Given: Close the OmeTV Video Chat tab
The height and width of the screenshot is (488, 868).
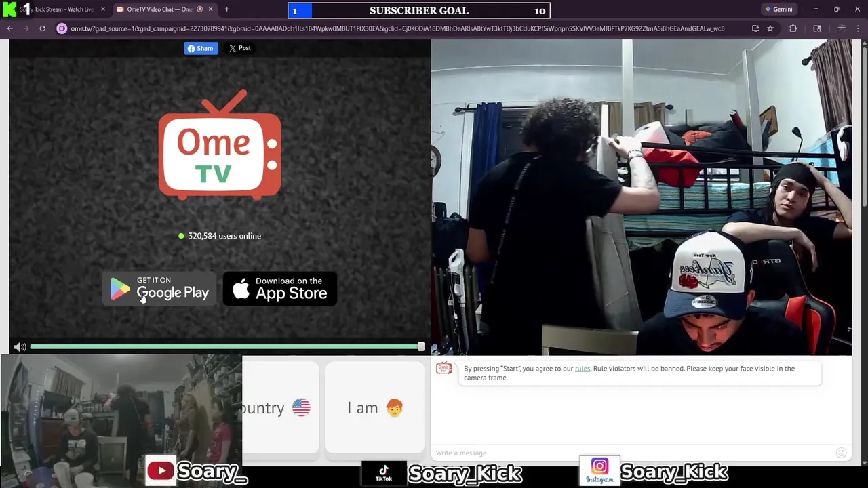Looking at the screenshot, I should pos(210,9).
